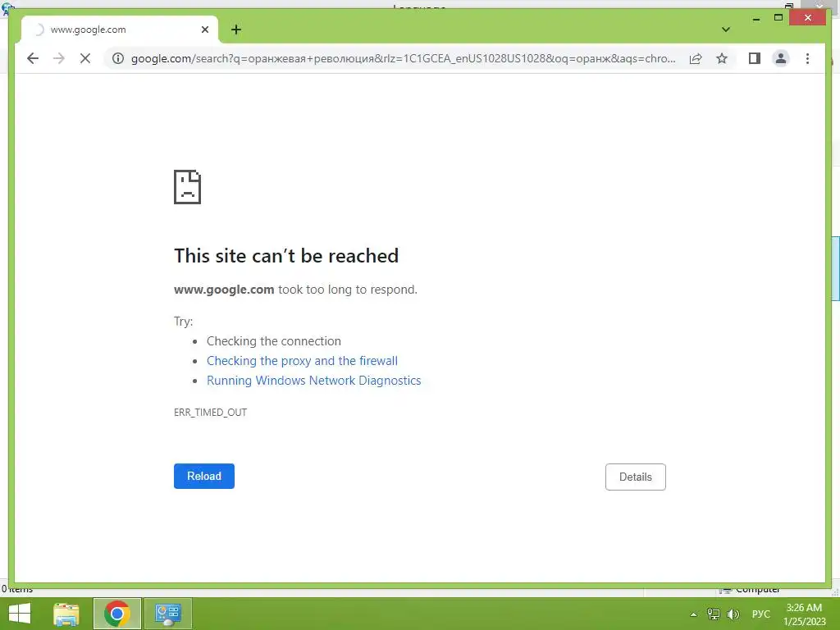Screen dimensions: 840x630
Task: Bookmark this tab with star icon
Action: (x=722, y=58)
